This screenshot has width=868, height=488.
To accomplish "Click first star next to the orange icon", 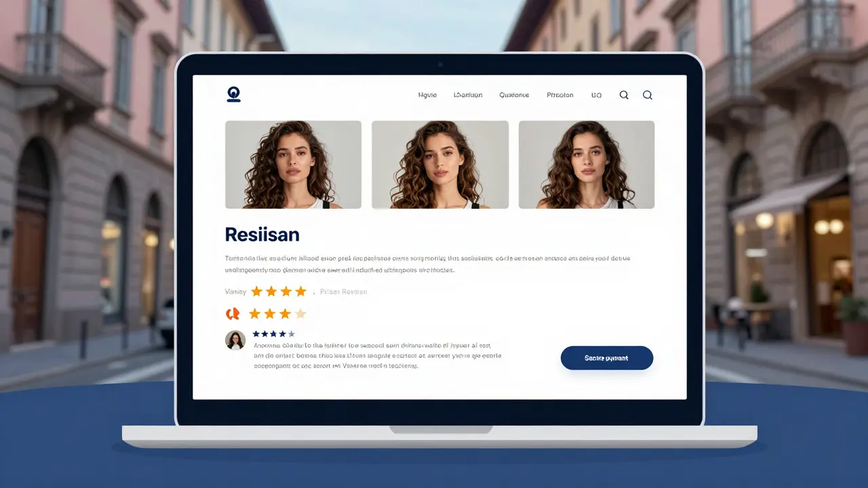I will (255, 313).
